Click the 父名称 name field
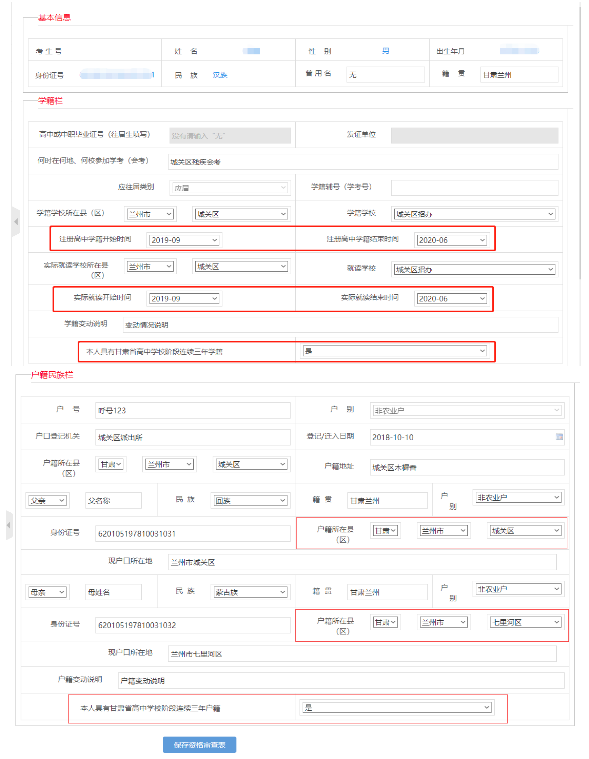The image size is (589, 759). (113, 501)
